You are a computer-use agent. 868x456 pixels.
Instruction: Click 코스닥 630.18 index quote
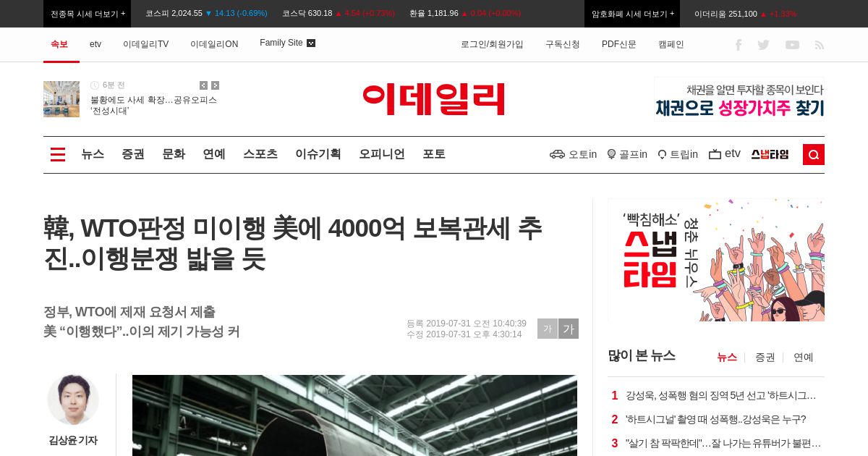coord(339,14)
